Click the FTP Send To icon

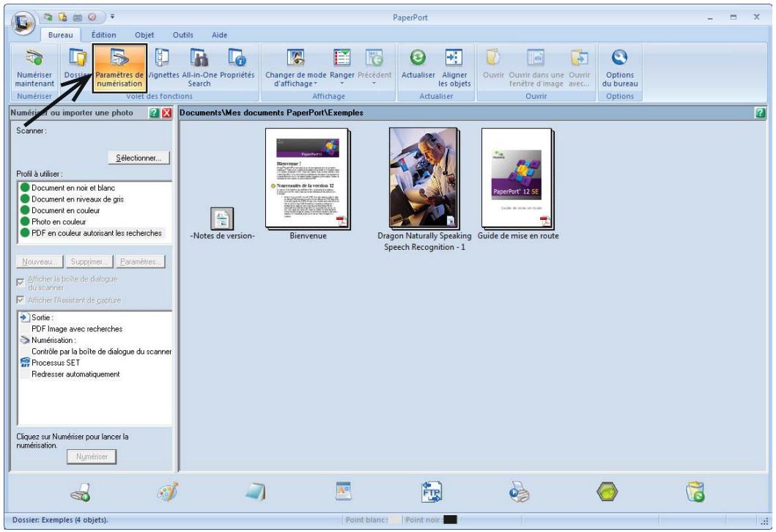pos(431,492)
